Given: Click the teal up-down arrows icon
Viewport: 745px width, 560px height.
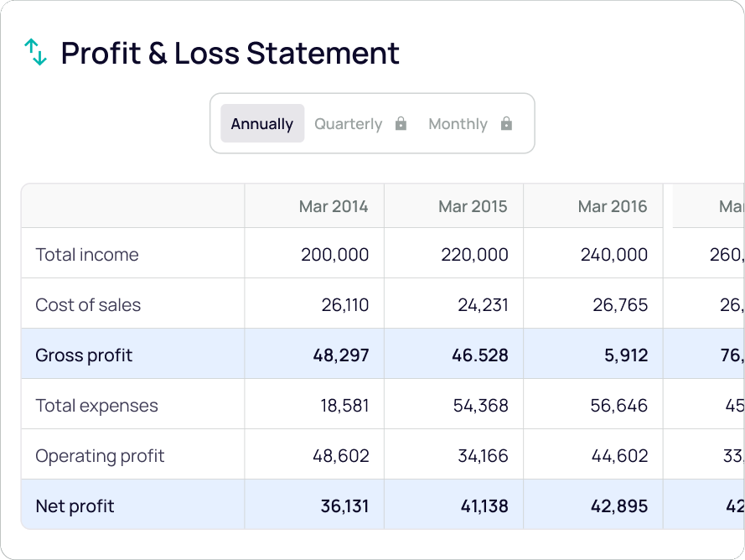Looking at the screenshot, I should pos(35,52).
